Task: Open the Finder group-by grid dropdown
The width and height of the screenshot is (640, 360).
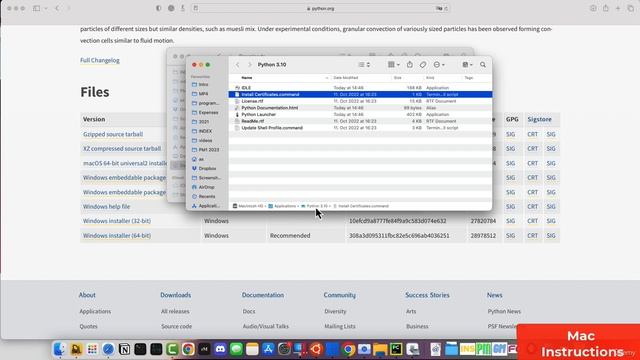Action: pyautogui.click(x=393, y=64)
